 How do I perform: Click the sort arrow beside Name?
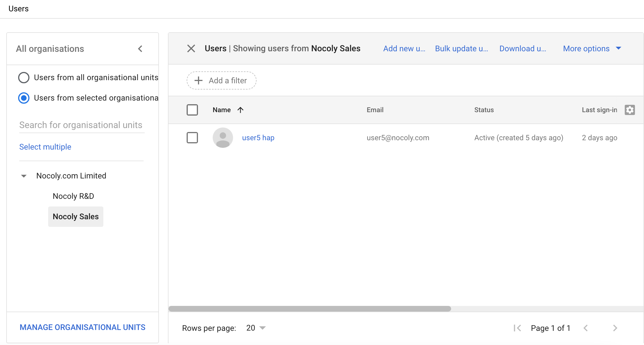(x=240, y=110)
